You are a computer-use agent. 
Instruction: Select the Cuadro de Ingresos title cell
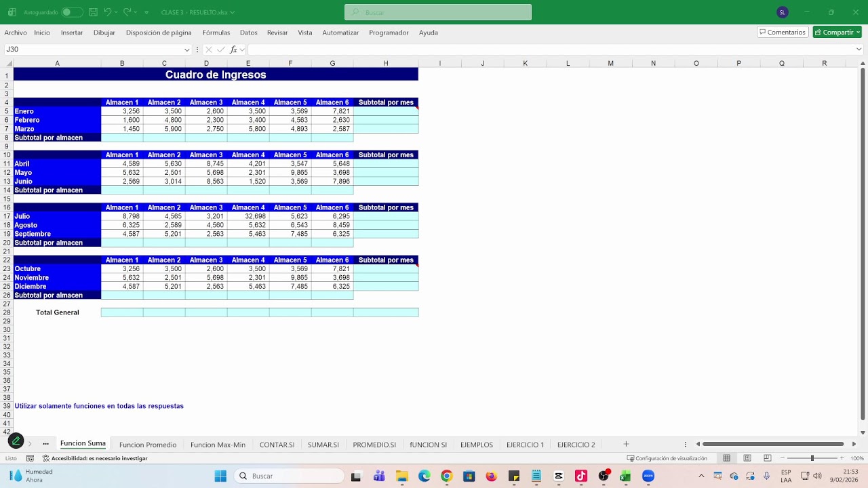pyautogui.click(x=216, y=75)
